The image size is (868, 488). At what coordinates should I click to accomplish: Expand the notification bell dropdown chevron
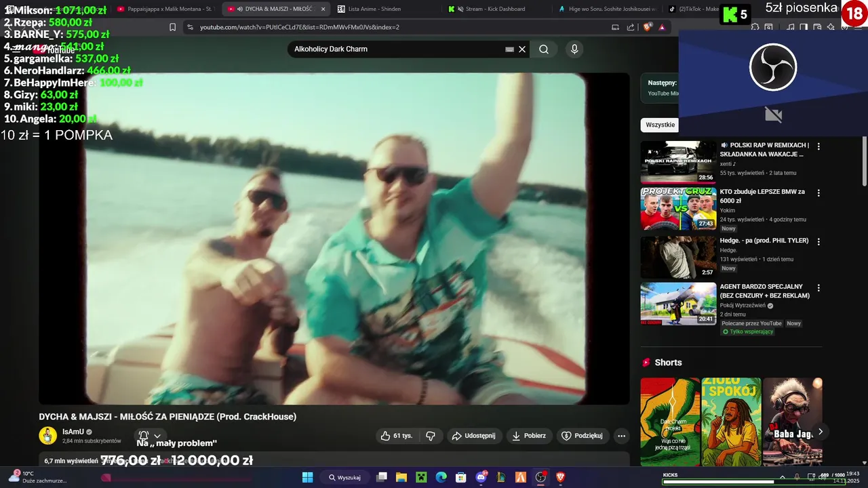point(157,436)
